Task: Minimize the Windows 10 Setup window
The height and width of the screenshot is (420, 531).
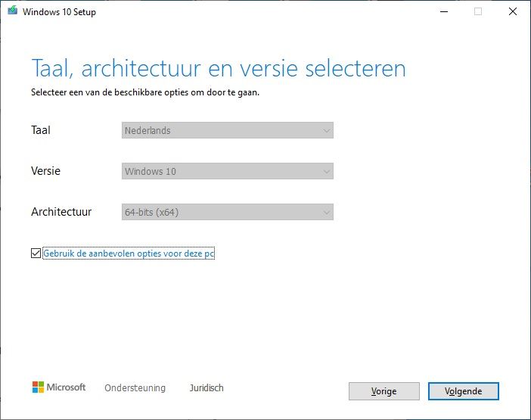Action: point(444,11)
